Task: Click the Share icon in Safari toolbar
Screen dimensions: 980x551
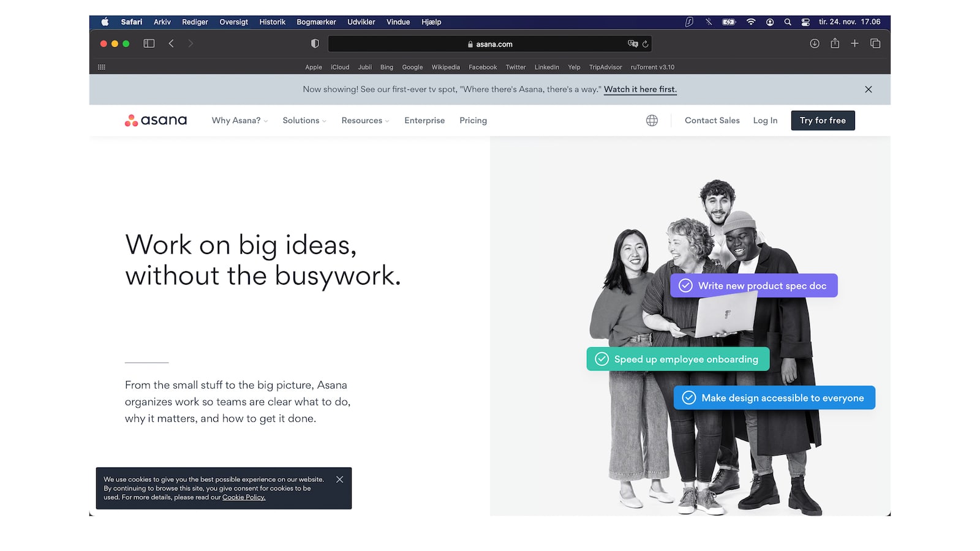Action: click(x=834, y=43)
